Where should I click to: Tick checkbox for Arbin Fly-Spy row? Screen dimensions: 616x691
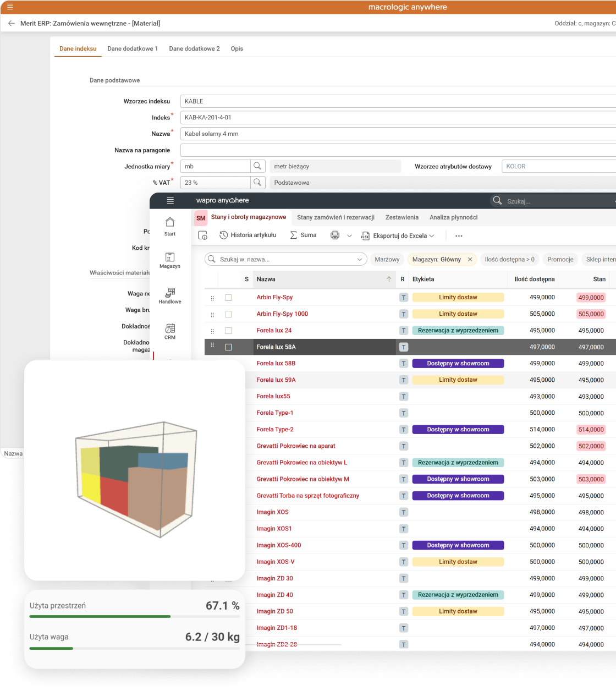(x=228, y=298)
